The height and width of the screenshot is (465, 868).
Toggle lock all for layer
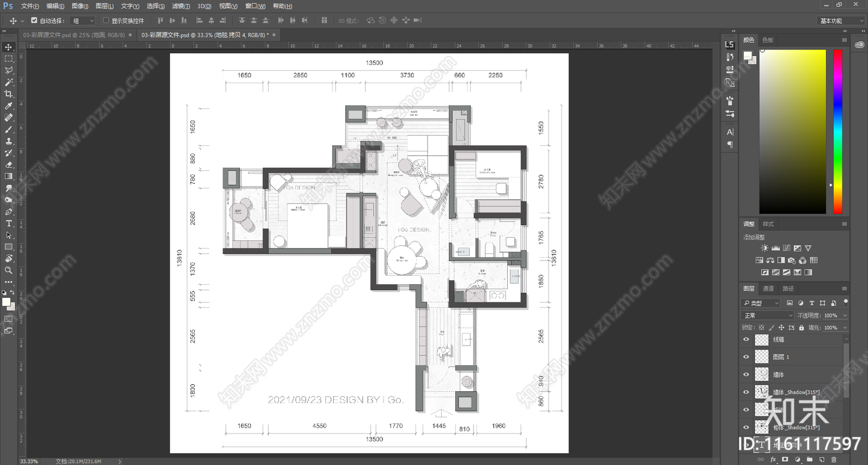[x=801, y=328]
